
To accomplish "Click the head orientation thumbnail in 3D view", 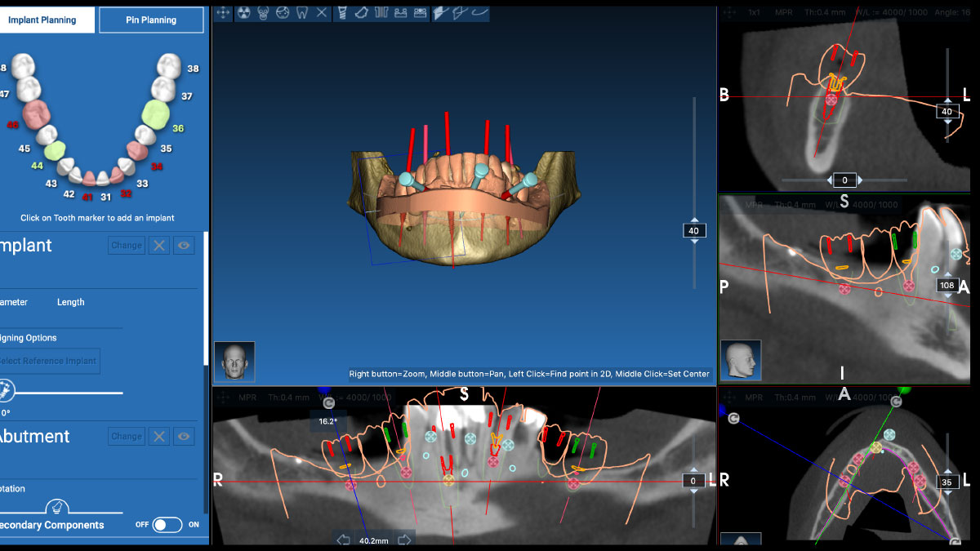I will (x=234, y=362).
